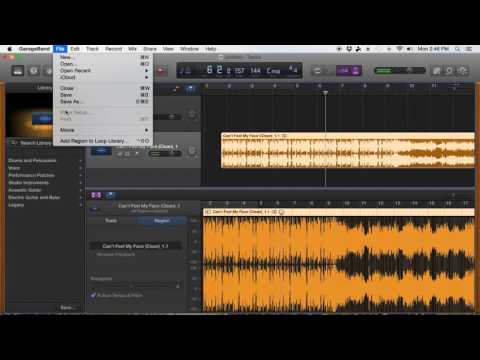Viewport: 480px width, 360px height.
Task: Click the second track's pan knob
Action: click(x=192, y=151)
